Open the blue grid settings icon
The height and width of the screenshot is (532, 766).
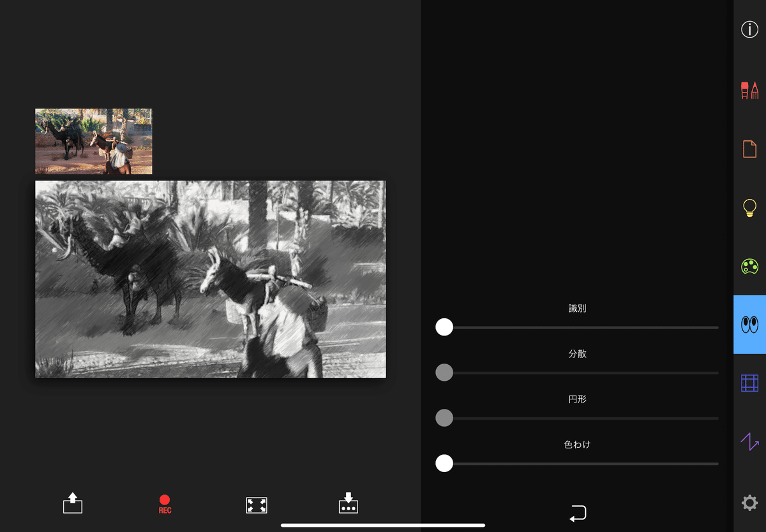(x=749, y=383)
